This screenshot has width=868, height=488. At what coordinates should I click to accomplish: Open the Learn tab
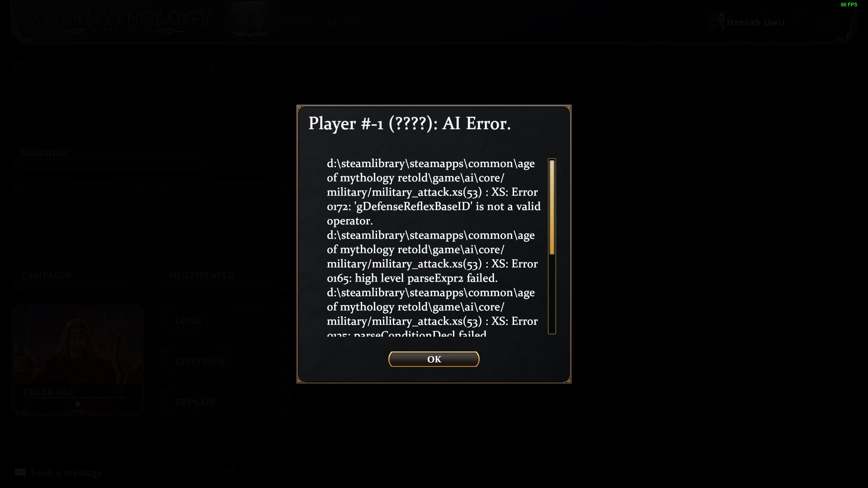(297, 23)
